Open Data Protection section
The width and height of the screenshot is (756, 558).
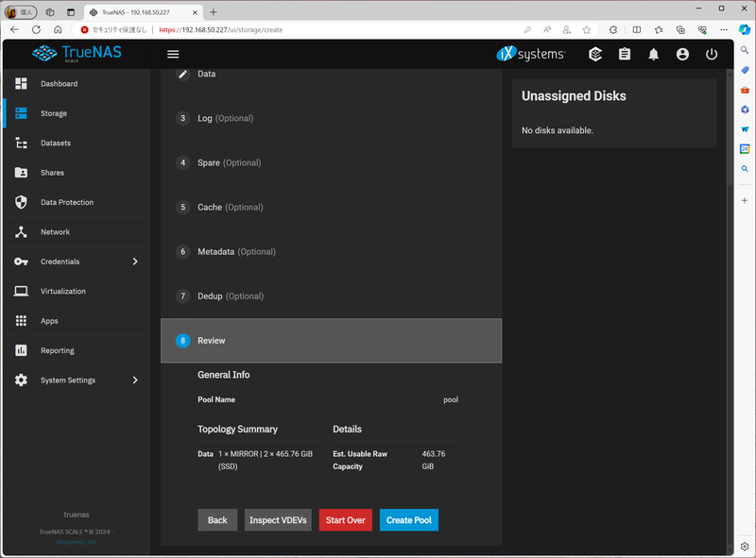[77, 202]
